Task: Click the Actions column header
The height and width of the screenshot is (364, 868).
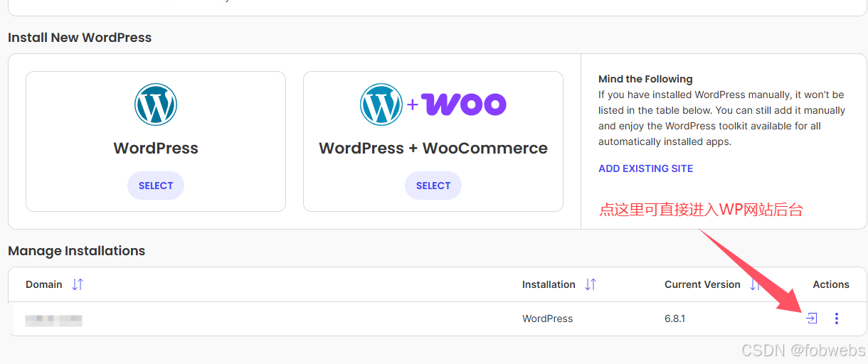Action: pos(831,284)
